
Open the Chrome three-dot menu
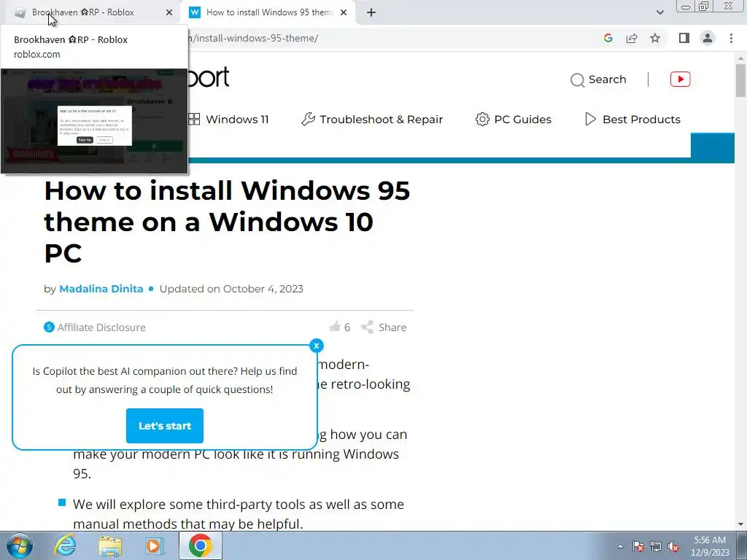(x=731, y=38)
